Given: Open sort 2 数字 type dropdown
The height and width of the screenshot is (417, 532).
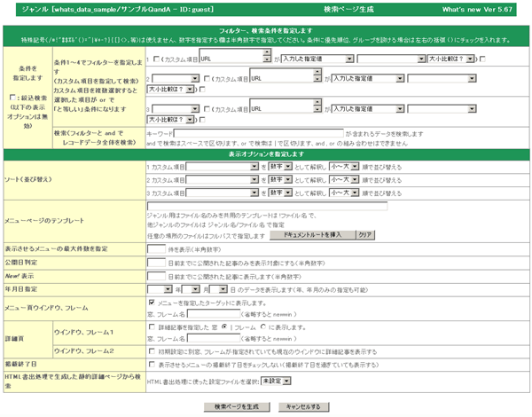Looking at the screenshot, I should coord(280,179).
